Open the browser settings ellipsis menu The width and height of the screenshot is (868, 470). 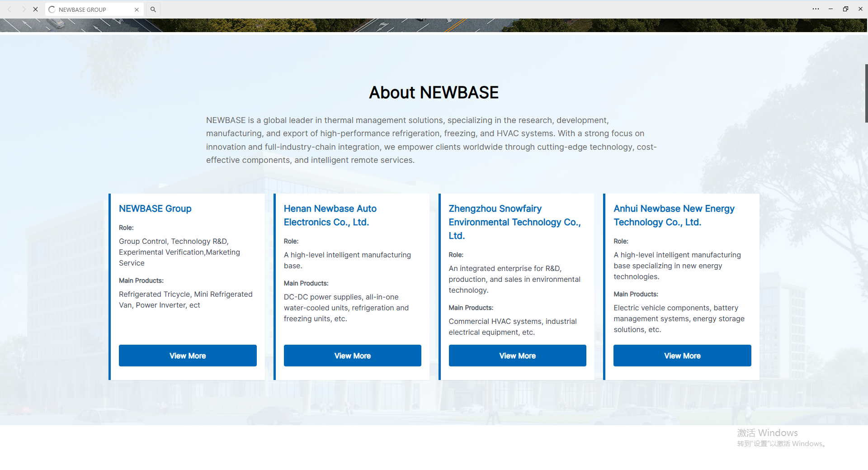[816, 9]
